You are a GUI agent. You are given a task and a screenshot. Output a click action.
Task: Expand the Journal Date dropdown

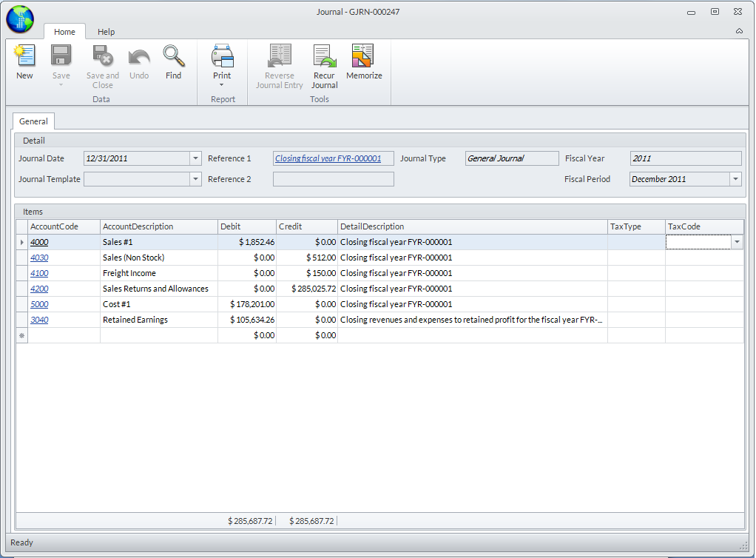click(195, 158)
